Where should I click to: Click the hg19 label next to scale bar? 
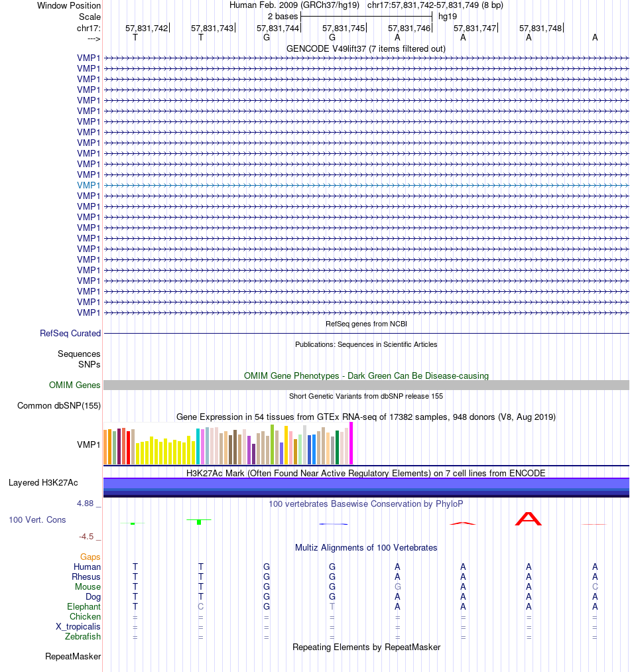(448, 17)
